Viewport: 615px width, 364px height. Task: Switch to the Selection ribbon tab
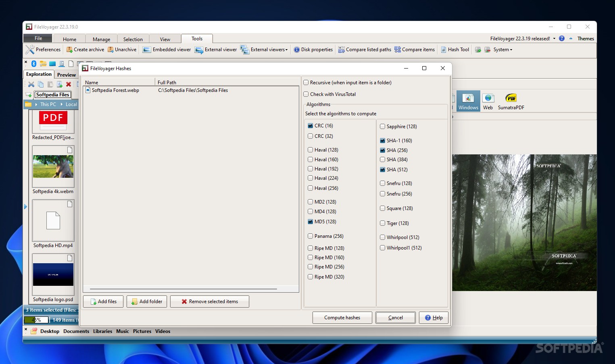133,39
